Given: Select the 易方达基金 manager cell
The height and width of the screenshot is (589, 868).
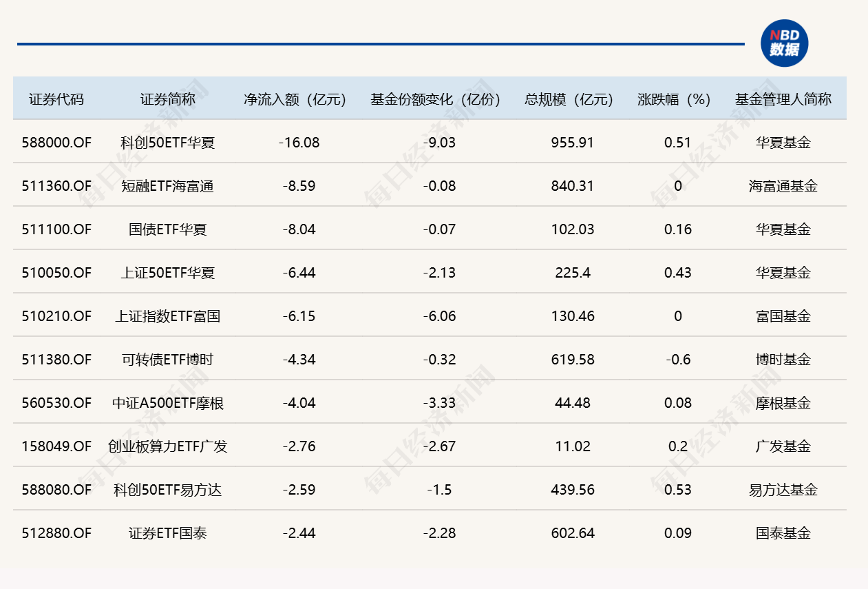Looking at the screenshot, I should tap(783, 490).
